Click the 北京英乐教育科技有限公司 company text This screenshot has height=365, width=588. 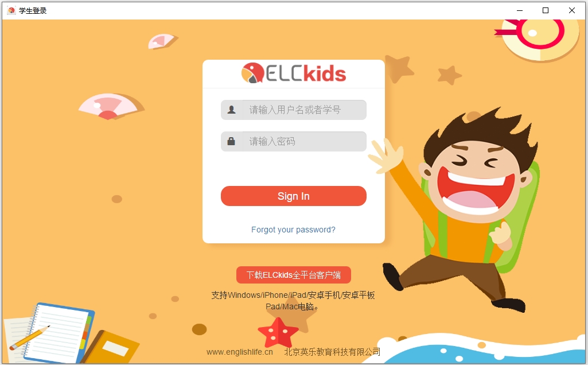332,352
